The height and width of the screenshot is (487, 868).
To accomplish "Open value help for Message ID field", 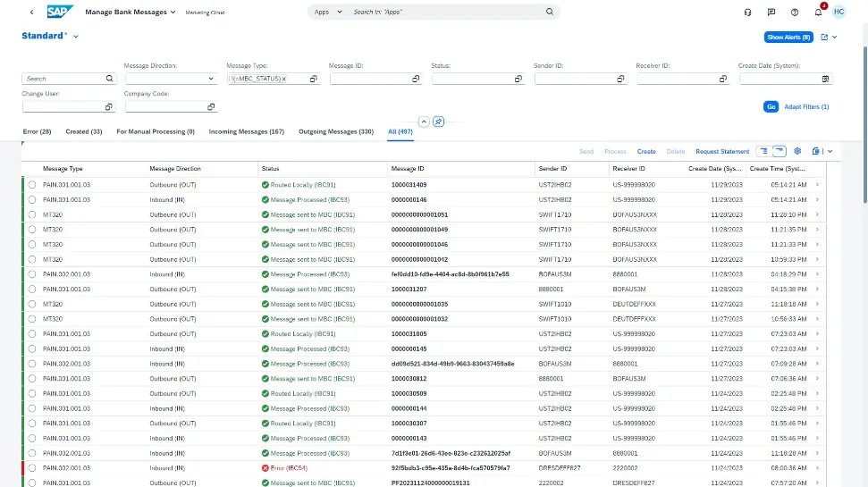I will coord(416,79).
